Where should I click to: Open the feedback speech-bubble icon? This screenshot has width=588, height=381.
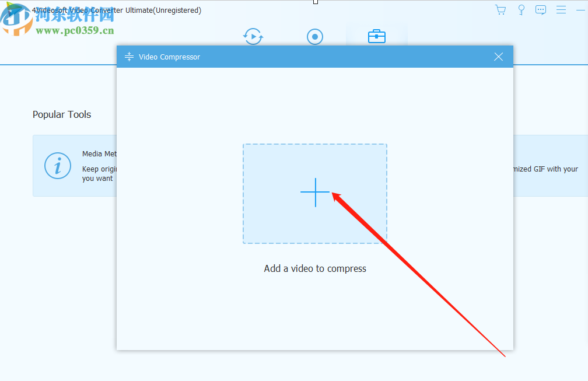541,9
